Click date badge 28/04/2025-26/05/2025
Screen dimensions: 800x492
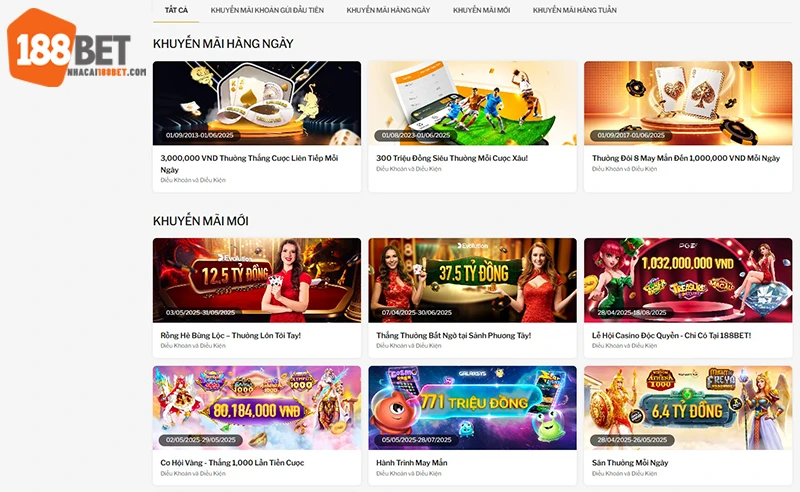pos(632,440)
